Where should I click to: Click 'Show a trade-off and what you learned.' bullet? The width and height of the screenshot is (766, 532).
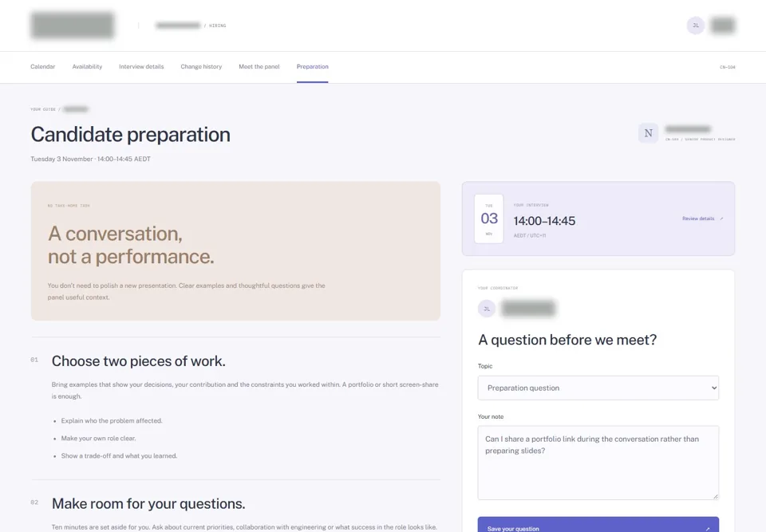tap(119, 455)
